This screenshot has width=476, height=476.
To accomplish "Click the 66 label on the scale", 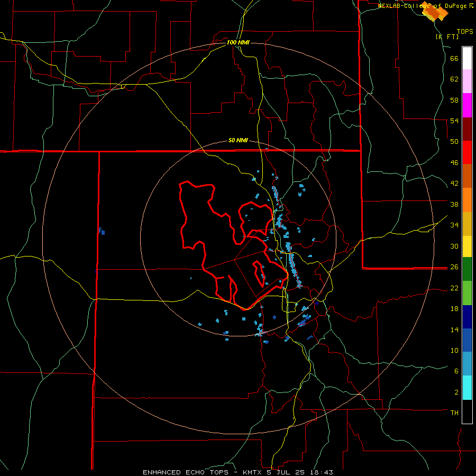I will coord(454,59).
